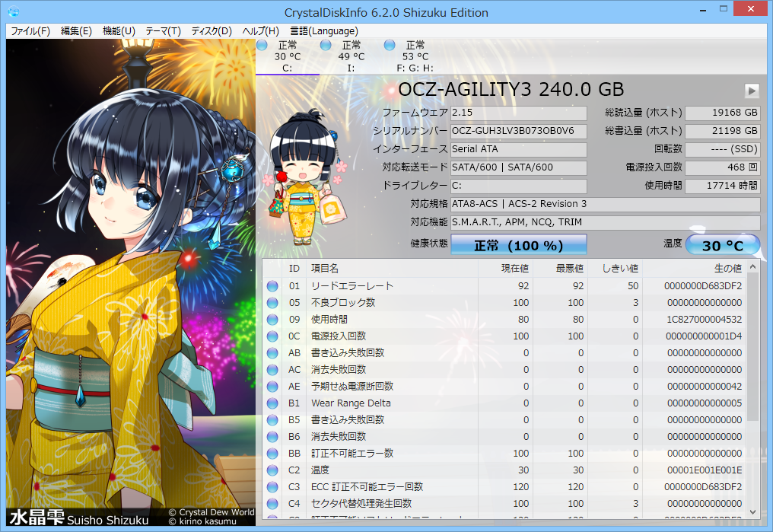Image resolution: width=773 pixels, height=532 pixels.
Task: Select the I: disk tab at 49 °C
Action: pos(351,56)
